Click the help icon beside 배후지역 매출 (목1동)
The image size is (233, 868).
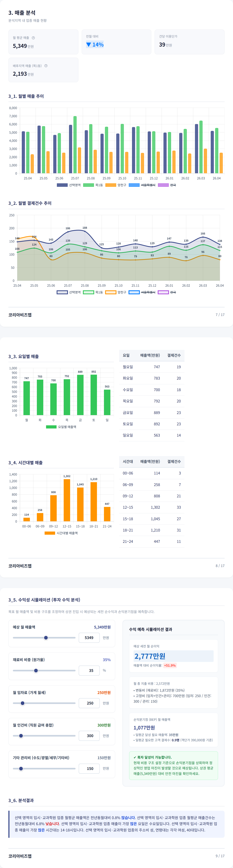(46, 66)
